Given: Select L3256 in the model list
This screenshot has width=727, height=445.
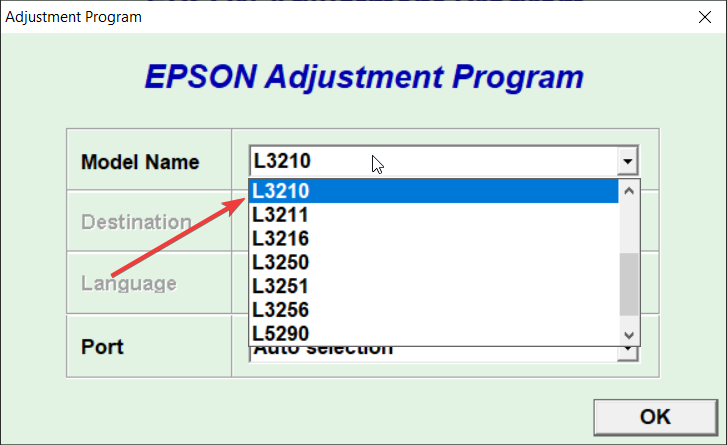Looking at the screenshot, I should 434,310.
